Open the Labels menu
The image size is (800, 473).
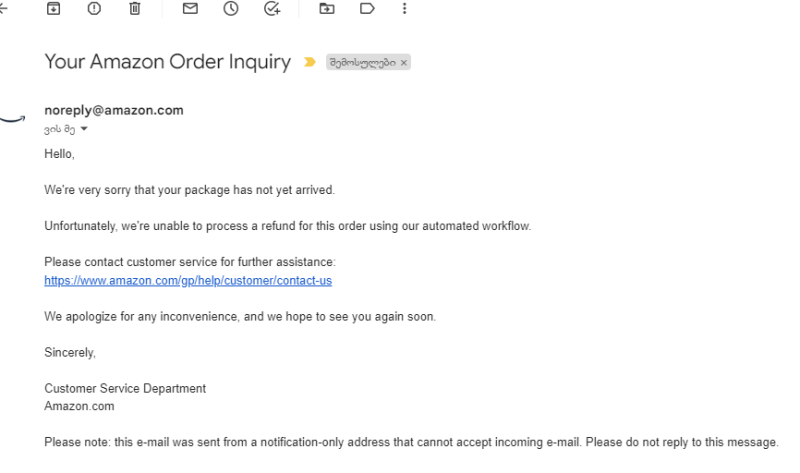(367, 8)
